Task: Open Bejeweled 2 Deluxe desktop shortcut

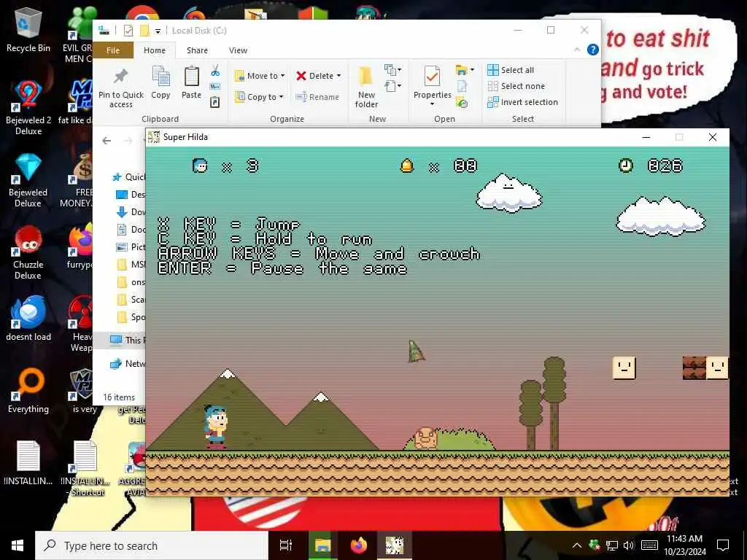Action: coord(28,108)
